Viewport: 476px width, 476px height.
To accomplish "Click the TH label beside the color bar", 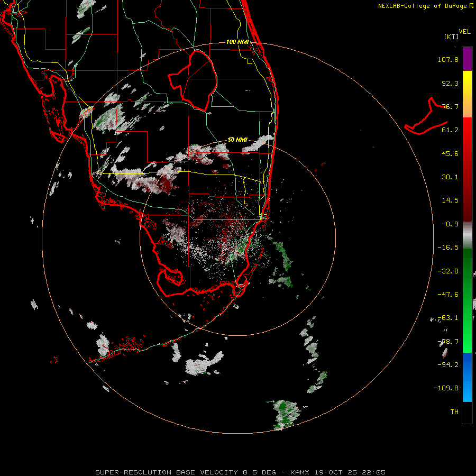I will [454, 412].
